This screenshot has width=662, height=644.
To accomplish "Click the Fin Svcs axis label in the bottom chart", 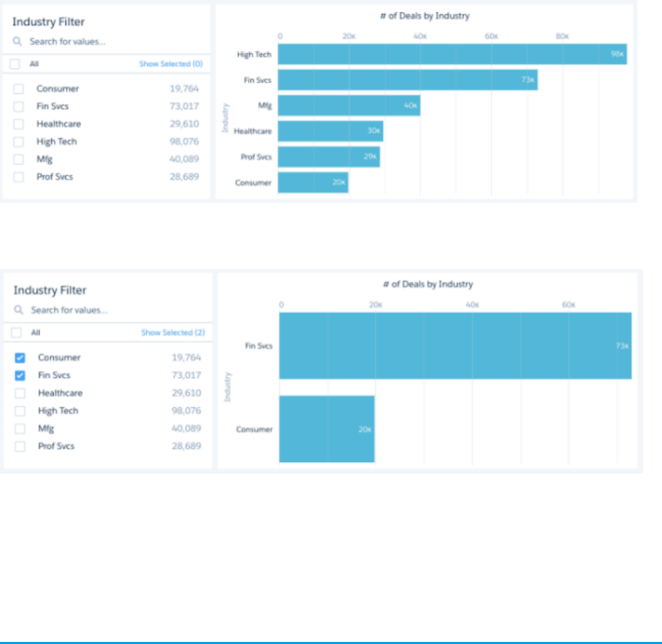I will tap(259, 346).
